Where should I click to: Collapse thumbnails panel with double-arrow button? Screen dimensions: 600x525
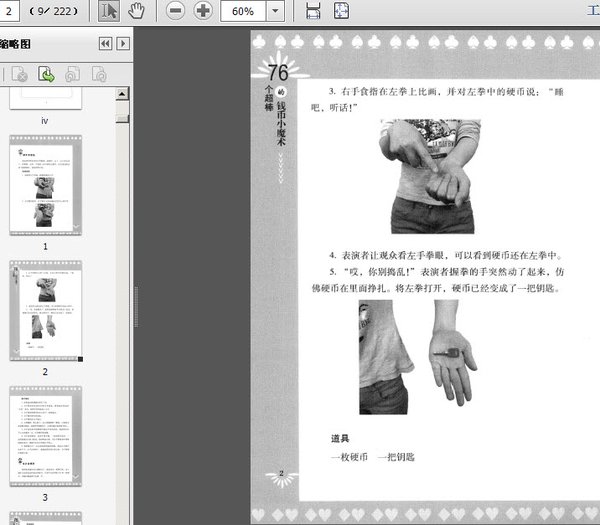pyautogui.click(x=106, y=44)
